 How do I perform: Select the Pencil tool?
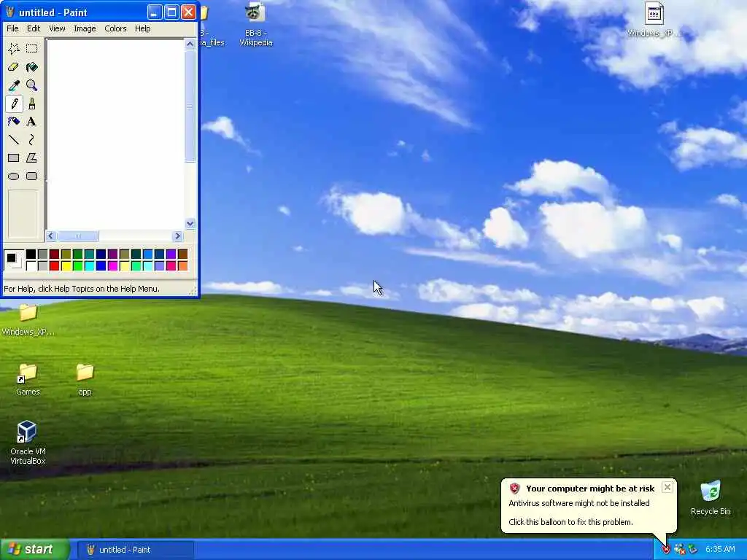[14, 104]
